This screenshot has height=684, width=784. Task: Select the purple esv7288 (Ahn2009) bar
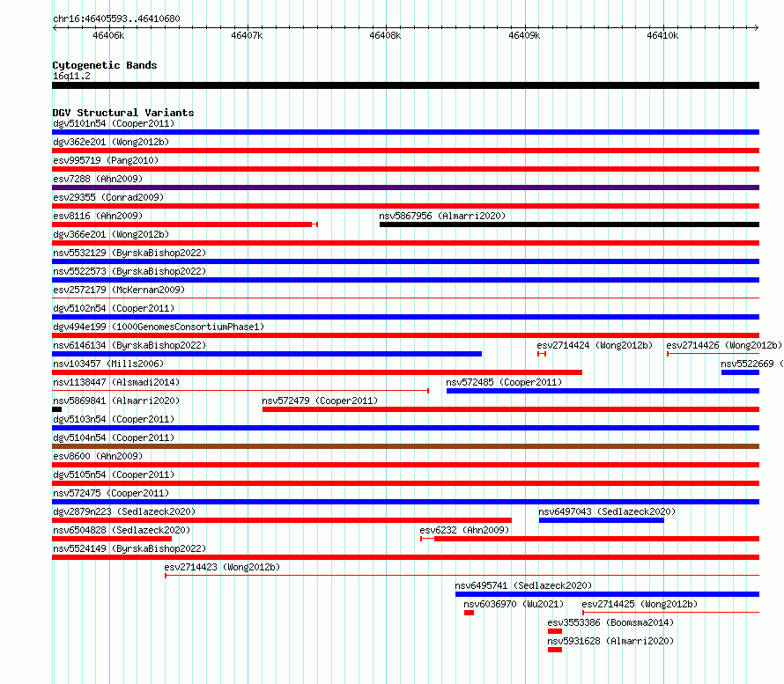405,188
